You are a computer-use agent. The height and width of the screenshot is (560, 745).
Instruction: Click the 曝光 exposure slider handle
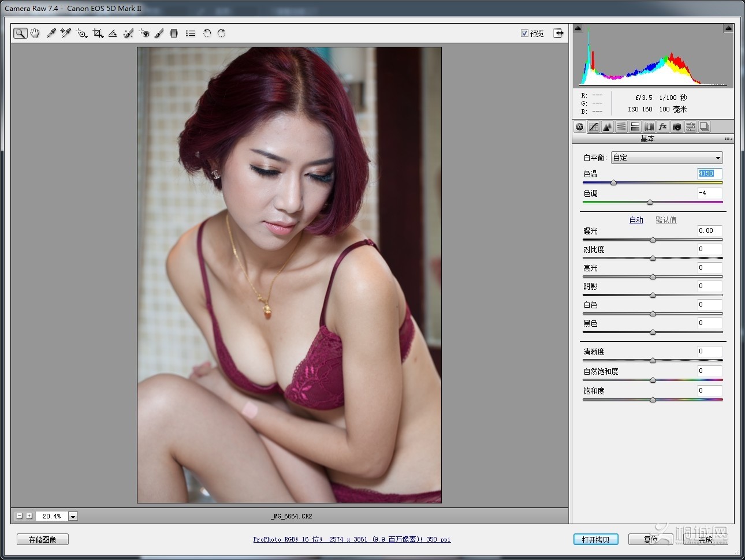[x=653, y=240]
